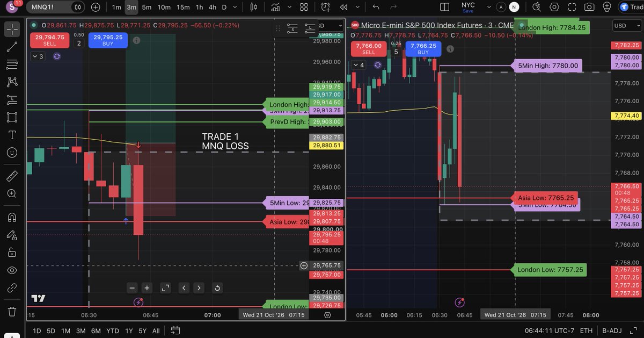
Task: Expand the MNQ indicators legend showing 3
Action: pos(38,56)
